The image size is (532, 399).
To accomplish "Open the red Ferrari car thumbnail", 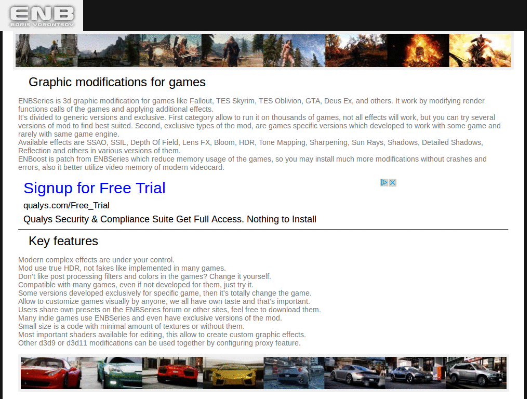I will click(x=51, y=373).
